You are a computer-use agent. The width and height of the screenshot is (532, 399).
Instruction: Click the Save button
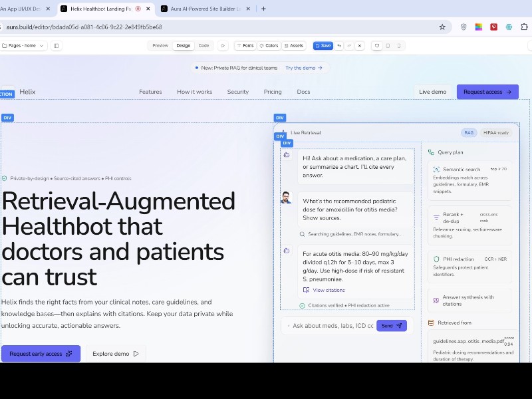pyautogui.click(x=323, y=46)
